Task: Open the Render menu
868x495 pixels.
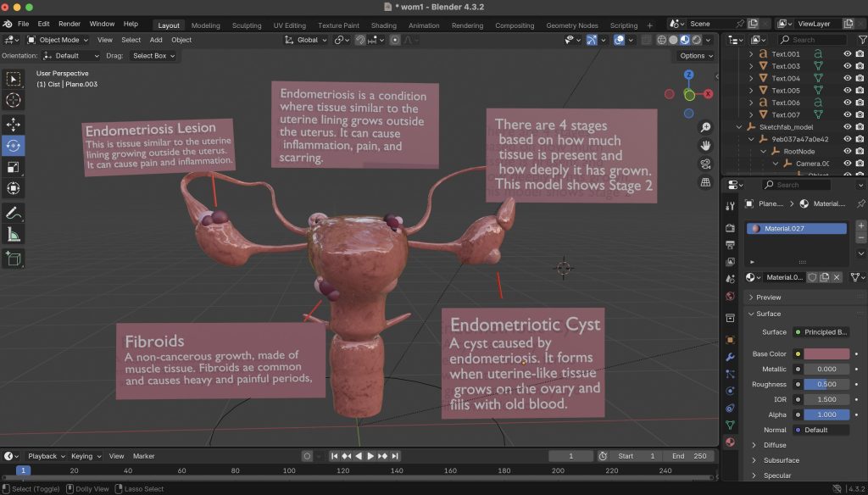Action: 70,24
